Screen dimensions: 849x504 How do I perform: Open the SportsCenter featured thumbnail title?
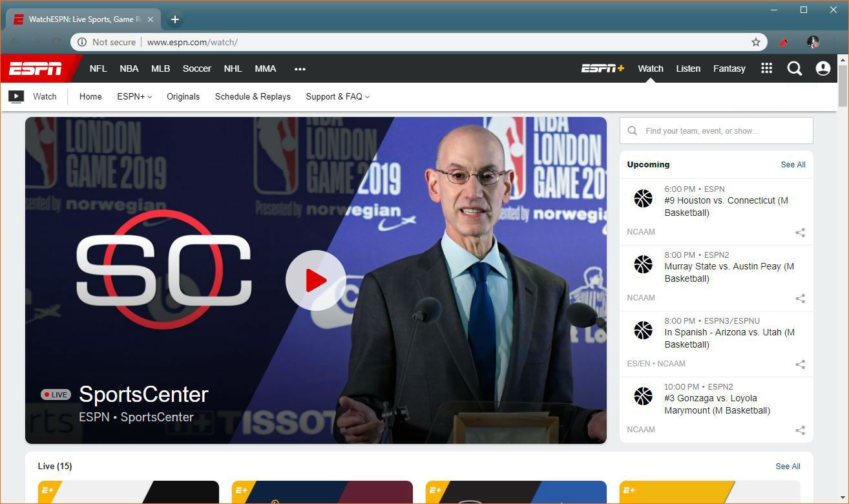click(x=143, y=394)
